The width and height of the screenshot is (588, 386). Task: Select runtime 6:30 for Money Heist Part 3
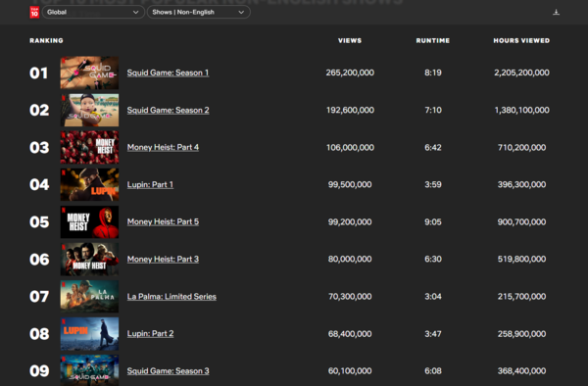[x=433, y=260]
